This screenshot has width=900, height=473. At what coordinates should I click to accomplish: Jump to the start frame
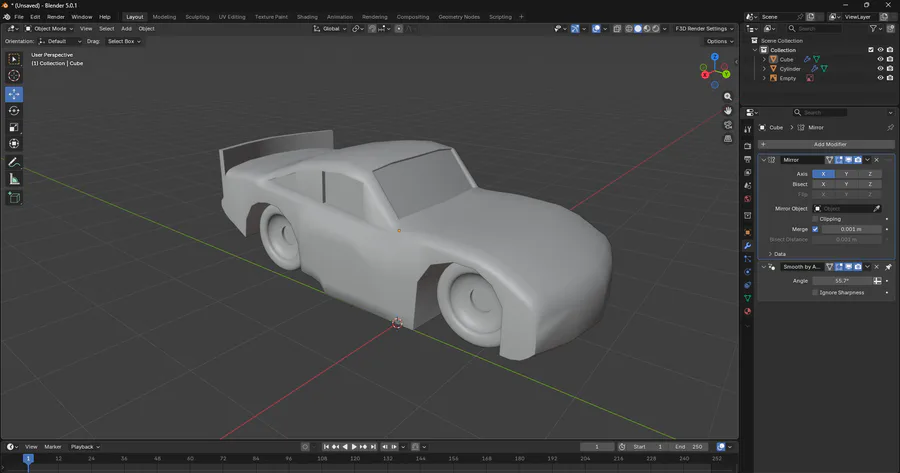pyautogui.click(x=326, y=447)
